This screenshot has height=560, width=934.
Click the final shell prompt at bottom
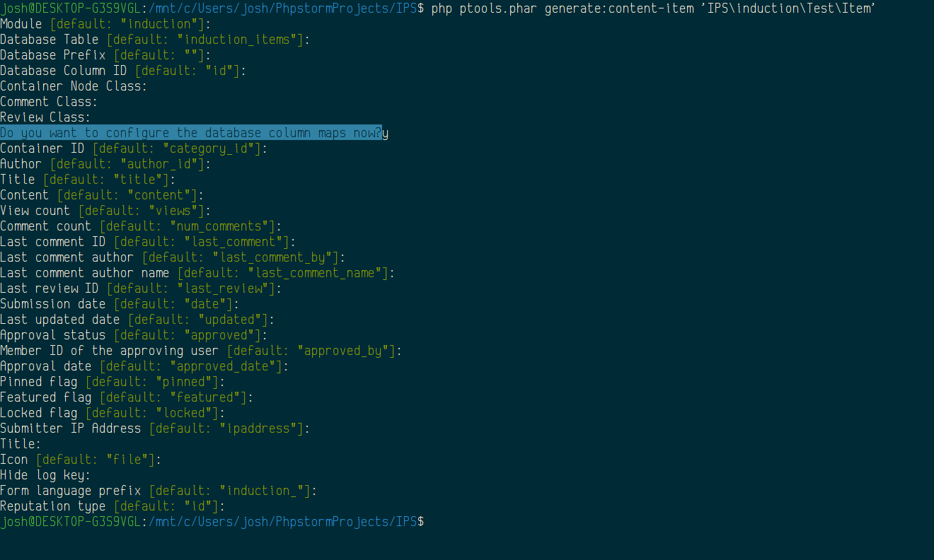point(212,522)
